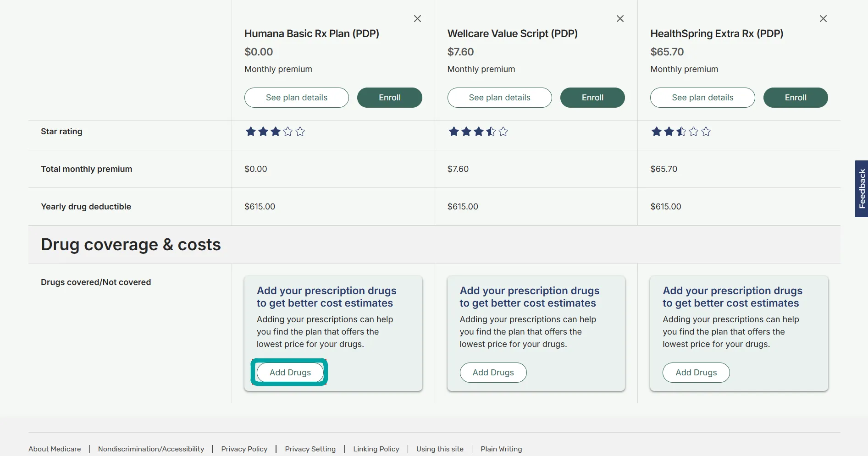Click $65.70 in Total monthly premium row
Viewport: 868px width, 456px height.
[663, 169]
